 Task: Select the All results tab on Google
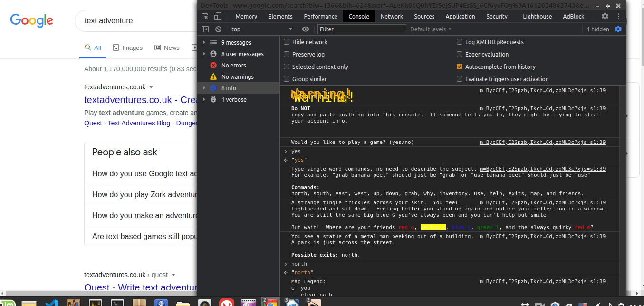click(93, 48)
